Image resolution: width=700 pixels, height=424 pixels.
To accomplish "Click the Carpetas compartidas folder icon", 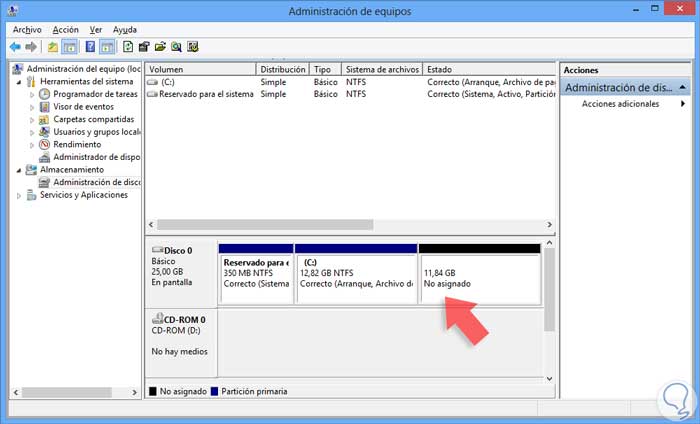I will [44, 119].
